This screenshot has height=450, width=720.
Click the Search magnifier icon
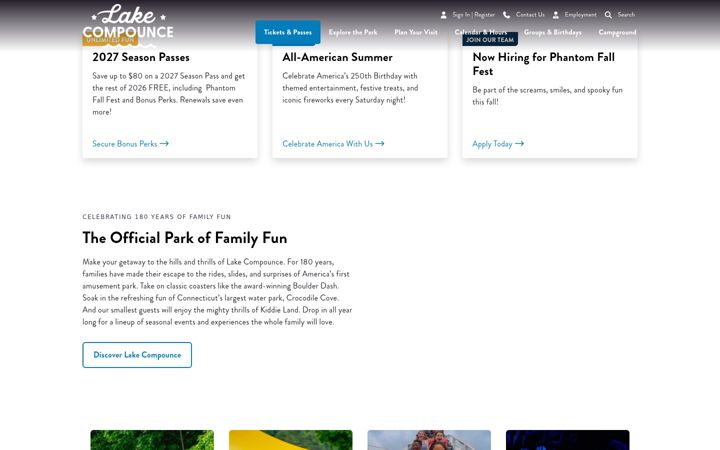pos(608,15)
